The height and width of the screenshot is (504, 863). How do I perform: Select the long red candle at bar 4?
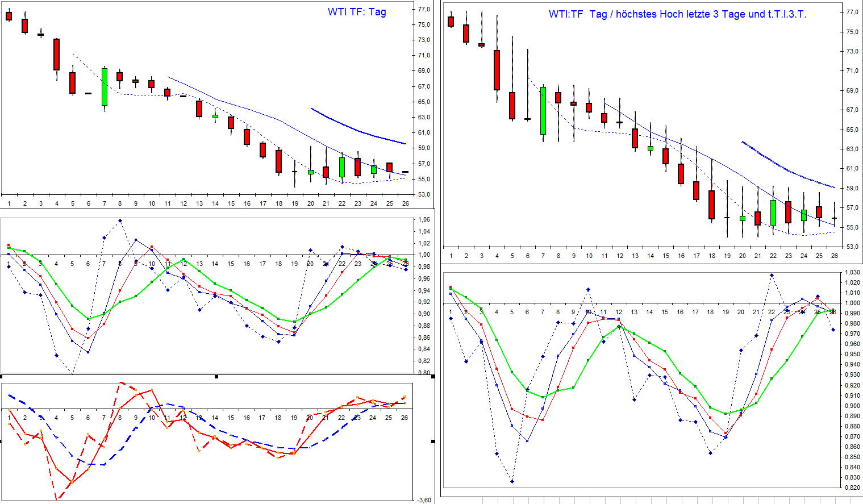pos(56,54)
